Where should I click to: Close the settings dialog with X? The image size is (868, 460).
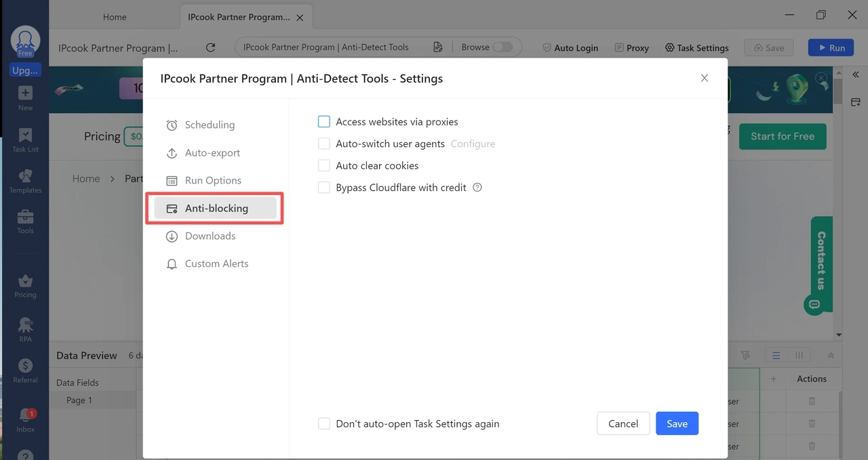point(704,78)
